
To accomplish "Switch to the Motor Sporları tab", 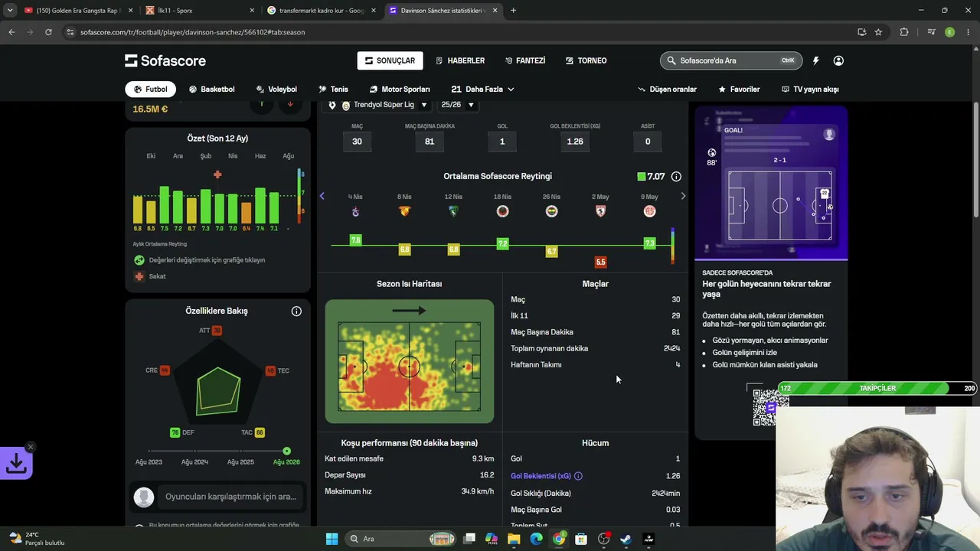I will point(400,89).
